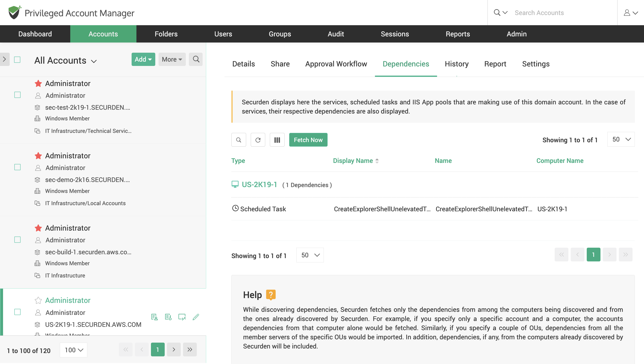Open the accounts per page 100 dropdown

pos(74,350)
